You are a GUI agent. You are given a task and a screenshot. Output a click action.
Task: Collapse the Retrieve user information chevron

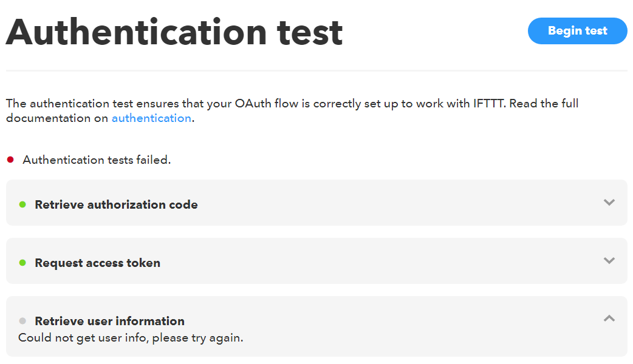pyautogui.click(x=609, y=318)
